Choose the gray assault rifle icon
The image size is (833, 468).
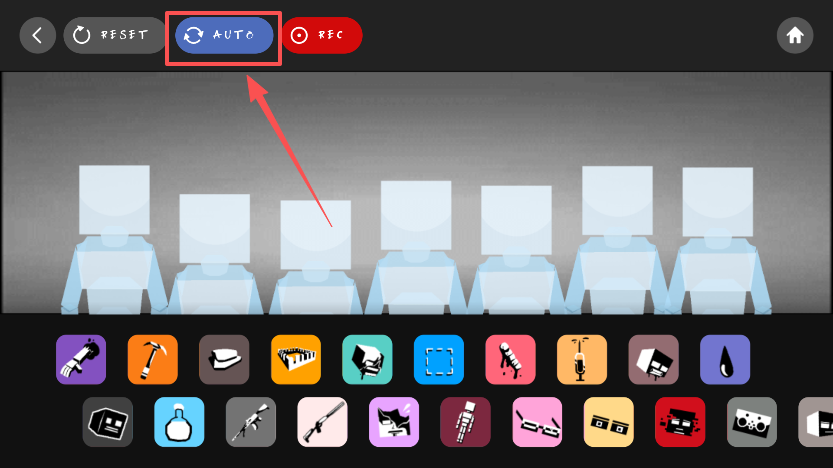(251, 422)
